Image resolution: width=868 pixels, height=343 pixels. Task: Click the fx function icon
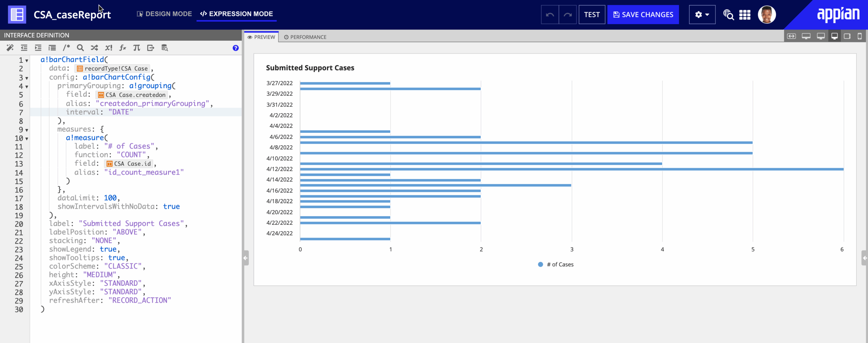point(123,48)
